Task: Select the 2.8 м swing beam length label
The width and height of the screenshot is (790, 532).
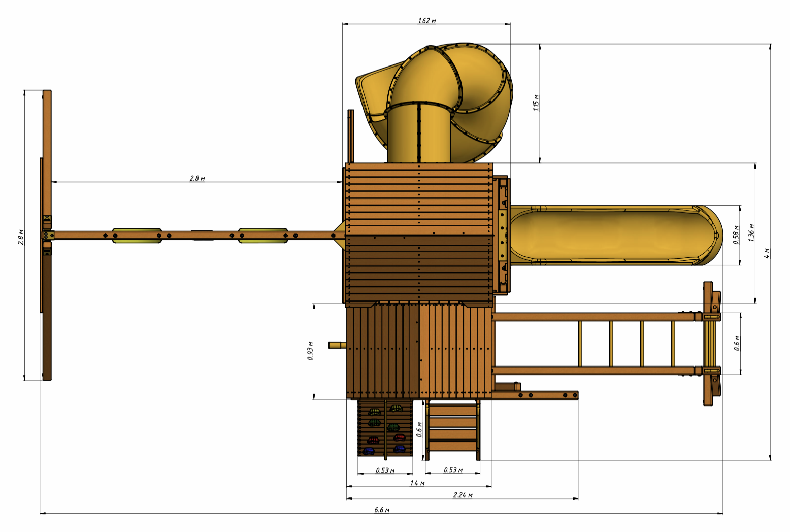Action: (x=197, y=178)
